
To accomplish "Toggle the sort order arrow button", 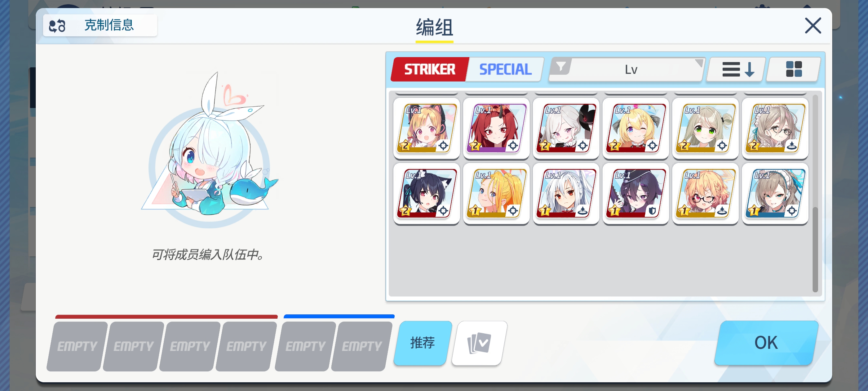I will click(x=736, y=70).
